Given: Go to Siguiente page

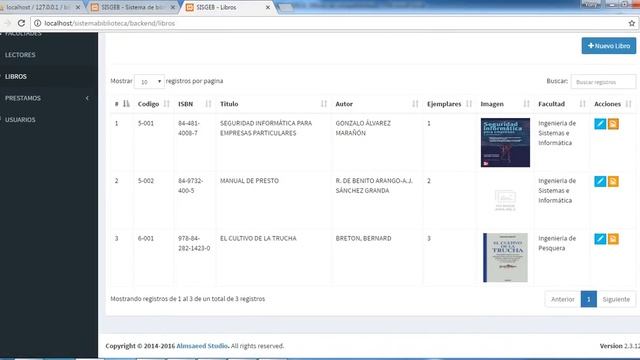Looking at the screenshot, I should pyautogui.click(x=616, y=299).
